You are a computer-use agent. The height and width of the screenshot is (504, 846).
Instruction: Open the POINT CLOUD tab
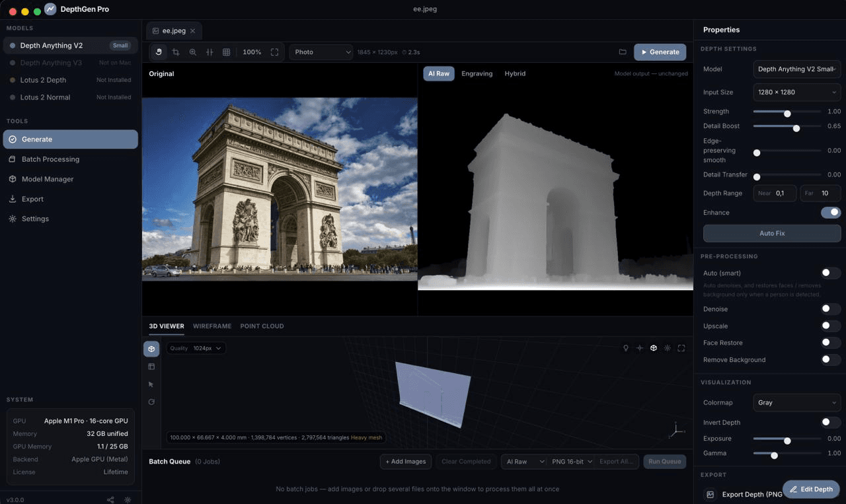[262, 326]
